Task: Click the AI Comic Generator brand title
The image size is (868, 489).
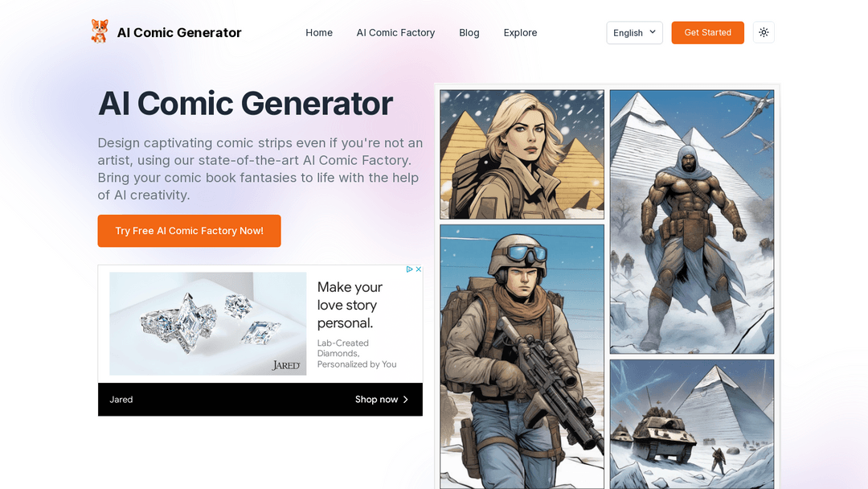Action: 179,33
